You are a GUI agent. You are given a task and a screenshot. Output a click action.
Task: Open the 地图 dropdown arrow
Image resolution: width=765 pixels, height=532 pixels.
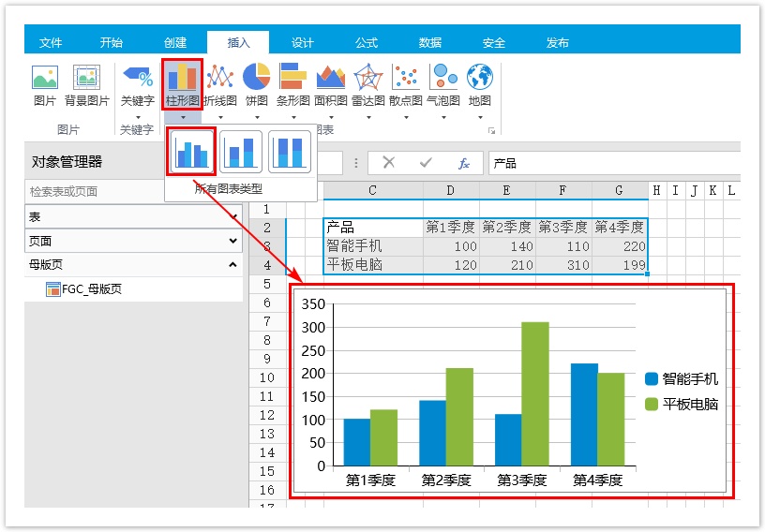click(x=481, y=117)
